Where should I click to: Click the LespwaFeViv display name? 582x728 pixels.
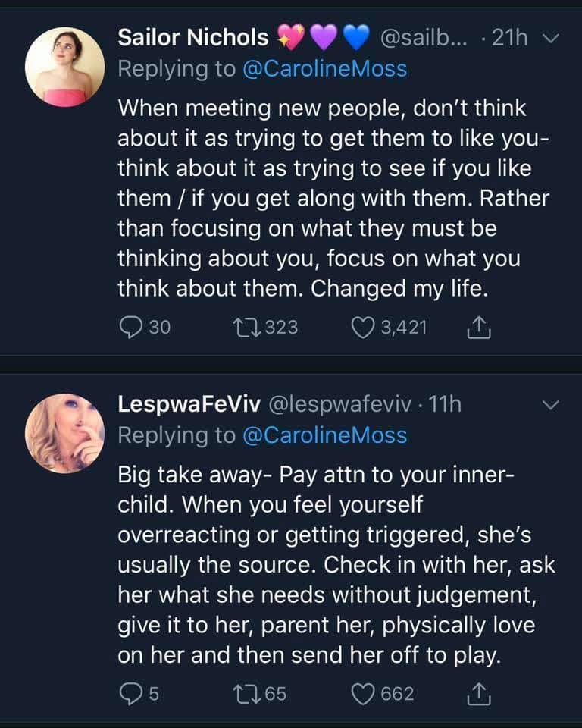point(189,404)
